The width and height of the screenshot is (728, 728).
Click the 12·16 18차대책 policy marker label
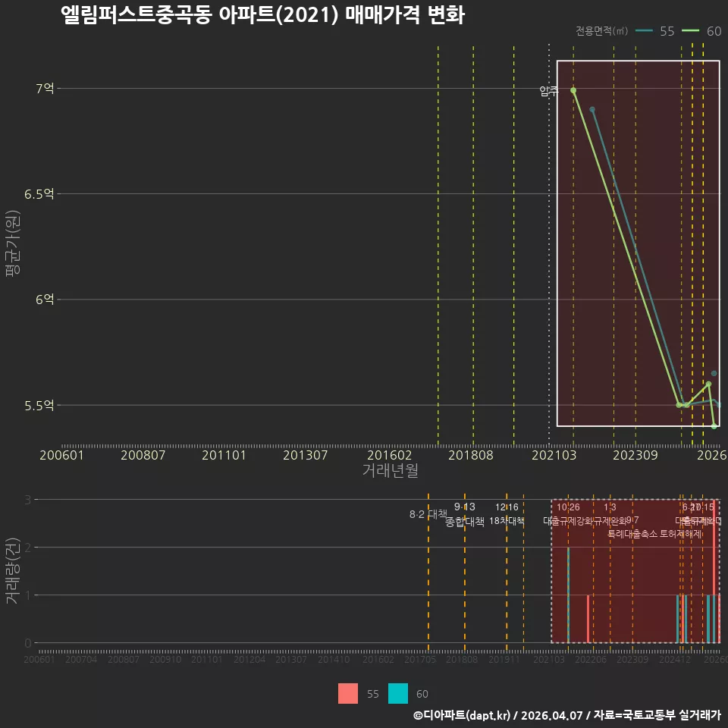pos(507,514)
